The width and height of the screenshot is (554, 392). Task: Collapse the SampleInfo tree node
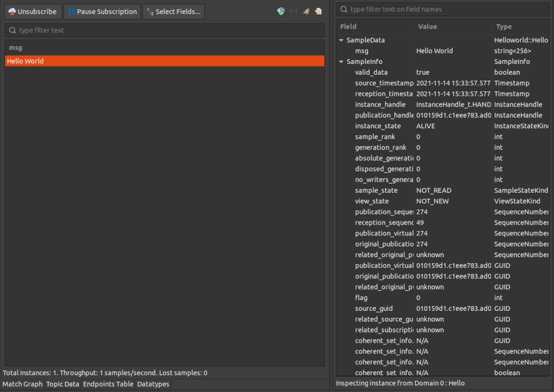[341, 62]
